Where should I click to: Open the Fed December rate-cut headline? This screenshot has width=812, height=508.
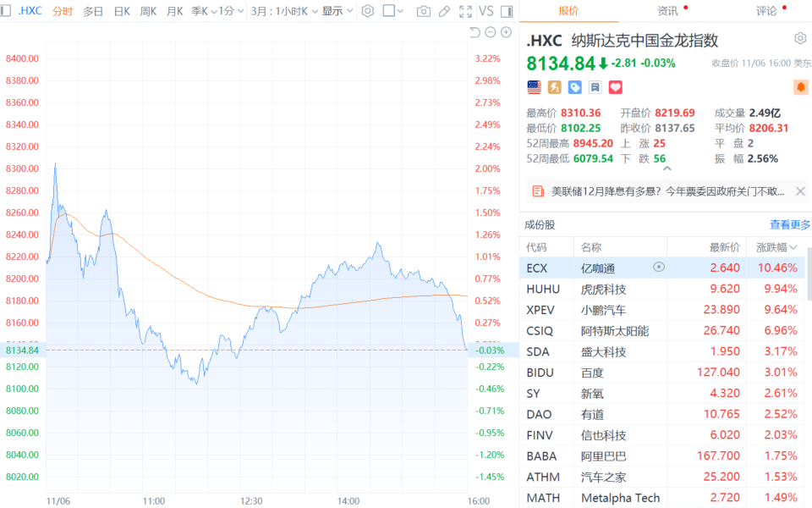coord(667,191)
